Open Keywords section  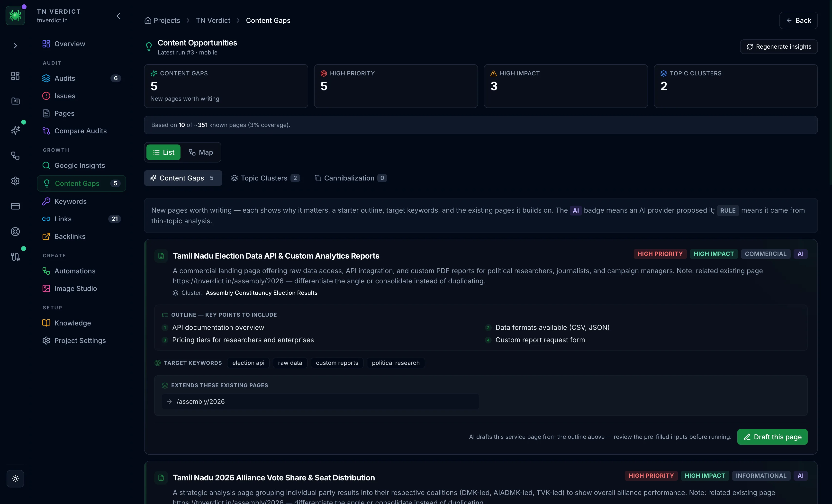[x=81, y=202]
